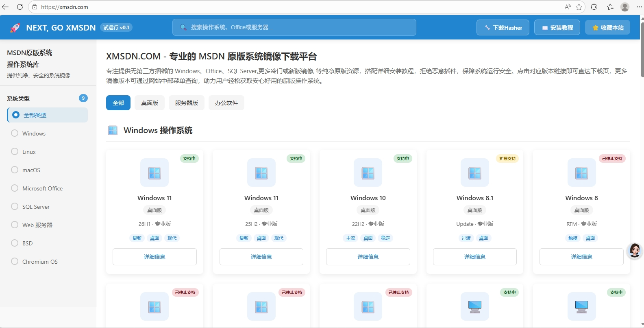Image resolution: width=644 pixels, height=328 pixels.
Task: Click the Windows 10 card title
Action: (368, 198)
